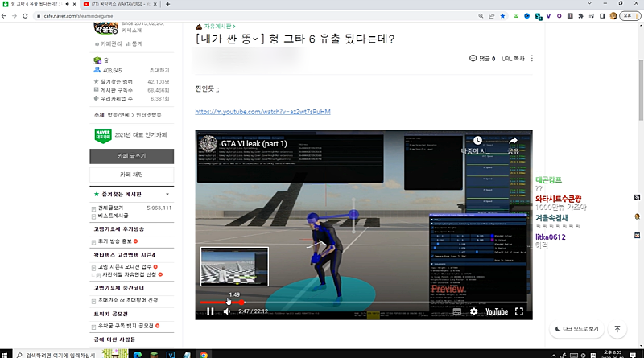The image size is (644, 358).
Task: Open the m.youtube.com watch link
Action: 263,112
